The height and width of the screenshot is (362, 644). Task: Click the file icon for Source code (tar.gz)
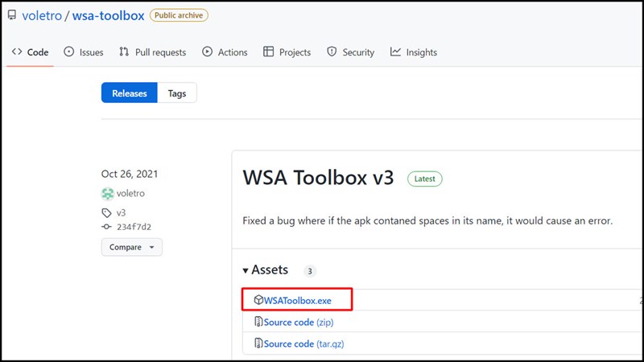pos(258,343)
